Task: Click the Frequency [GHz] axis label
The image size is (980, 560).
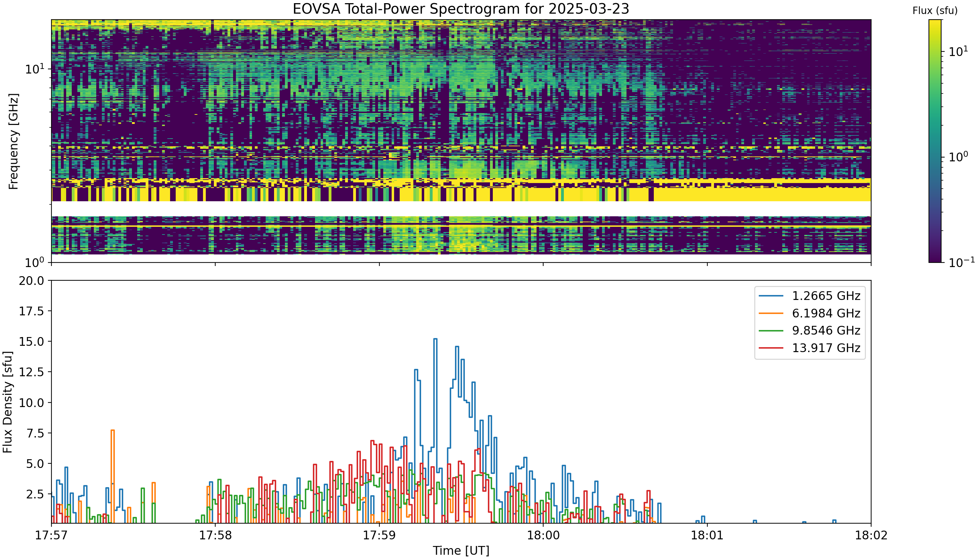Action: pos(13,141)
